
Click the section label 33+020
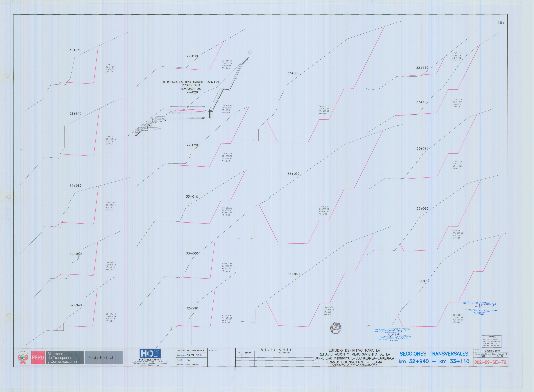(x=192, y=145)
